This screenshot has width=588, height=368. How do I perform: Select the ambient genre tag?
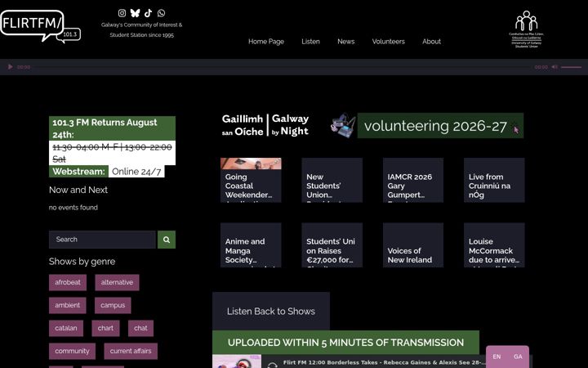click(x=68, y=305)
